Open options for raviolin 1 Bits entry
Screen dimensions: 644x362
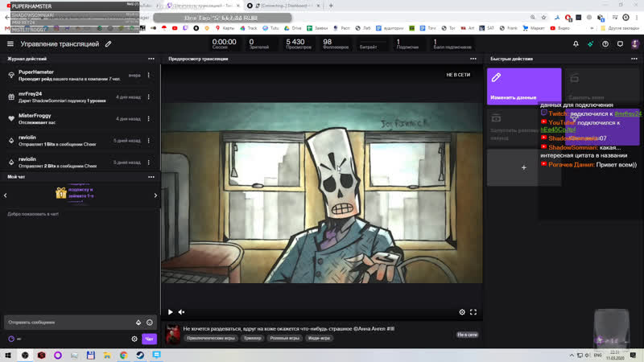(149, 140)
